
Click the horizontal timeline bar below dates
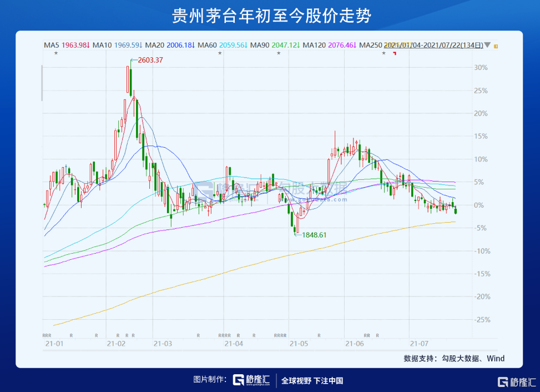tap(270, 351)
